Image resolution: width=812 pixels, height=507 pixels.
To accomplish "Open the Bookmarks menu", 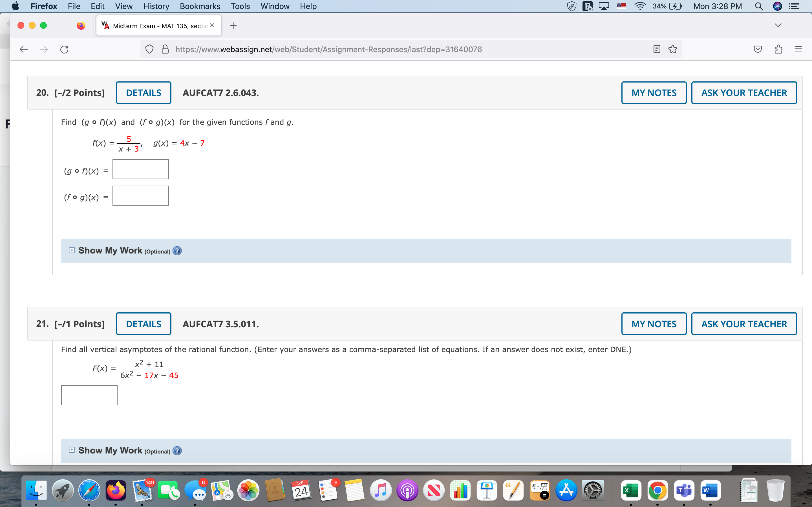I will (x=200, y=6).
